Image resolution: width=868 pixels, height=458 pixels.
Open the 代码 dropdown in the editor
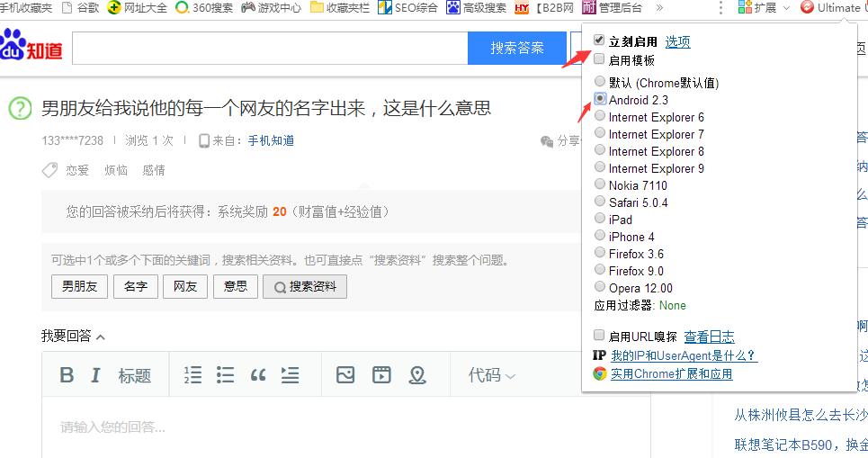[x=491, y=375]
